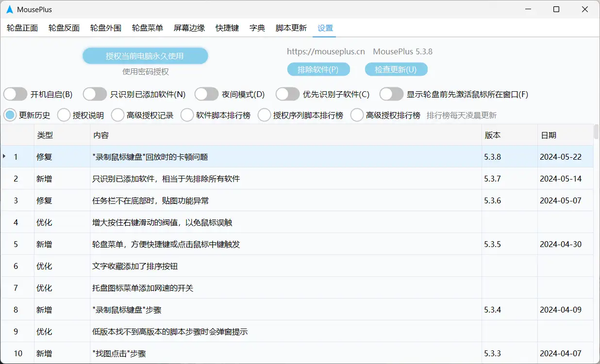Open the 轮盘正面 tab

pyautogui.click(x=22, y=28)
